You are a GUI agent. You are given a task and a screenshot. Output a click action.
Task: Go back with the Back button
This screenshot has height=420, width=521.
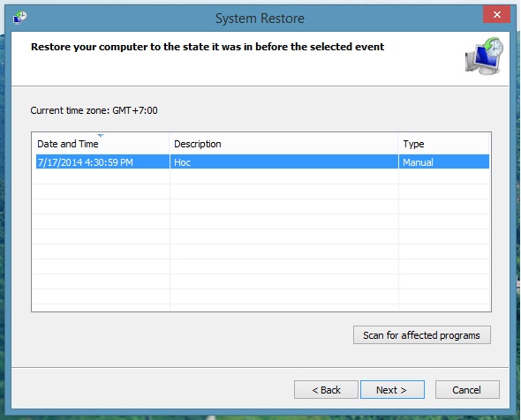pos(326,390)
